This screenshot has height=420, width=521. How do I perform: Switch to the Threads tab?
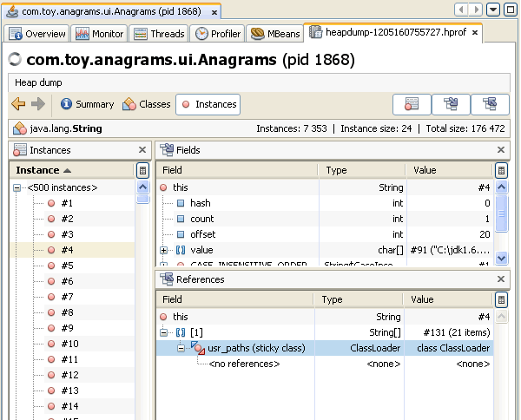tap(160, 34)
